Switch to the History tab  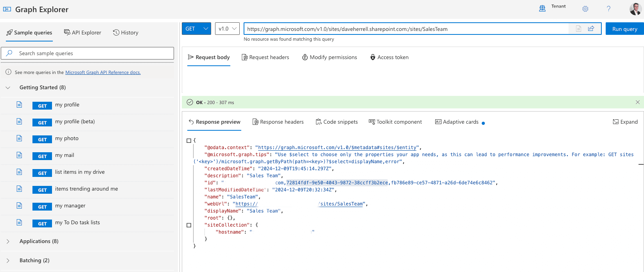126,32
